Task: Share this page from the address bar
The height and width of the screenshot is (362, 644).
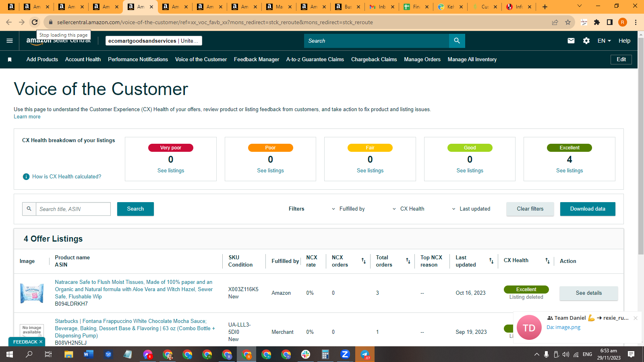Action: [555, 22]
